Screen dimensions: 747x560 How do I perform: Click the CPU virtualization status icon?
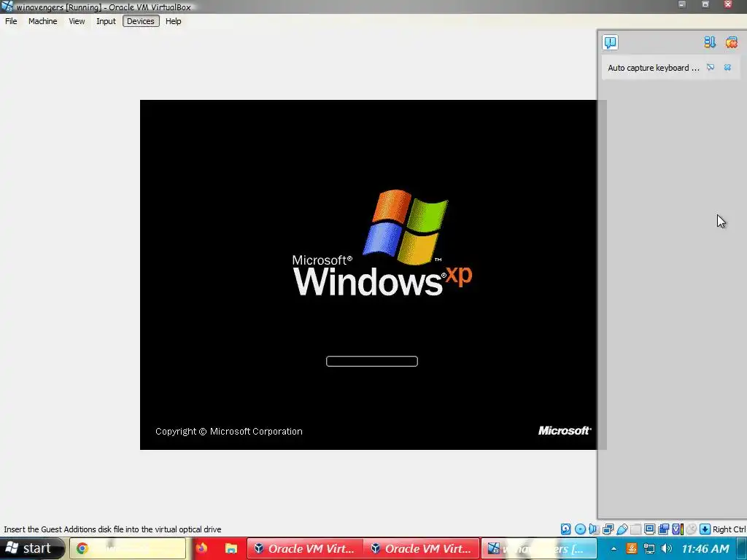tap(678, 529)
